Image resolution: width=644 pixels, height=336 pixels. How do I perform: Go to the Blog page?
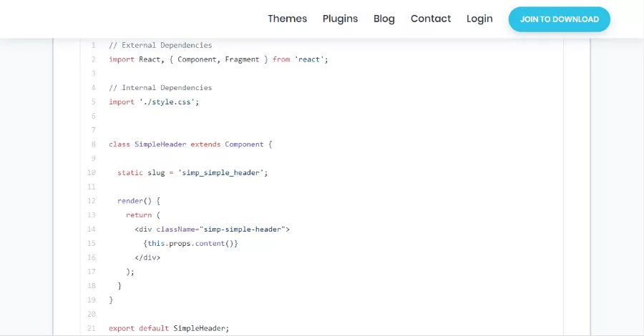click(x=384, y=19)
